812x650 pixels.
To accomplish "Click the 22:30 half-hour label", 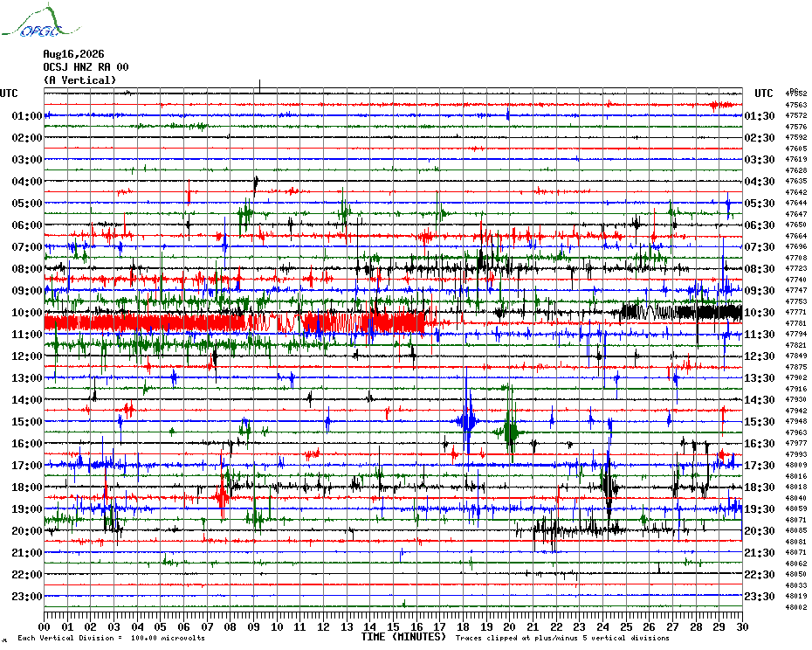I will point(760,575).
